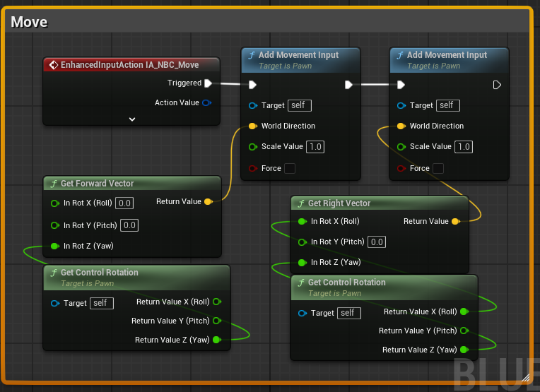Click the Move comment resize handle
Screen dimensions: 540x392
click(x=526, y=378)
